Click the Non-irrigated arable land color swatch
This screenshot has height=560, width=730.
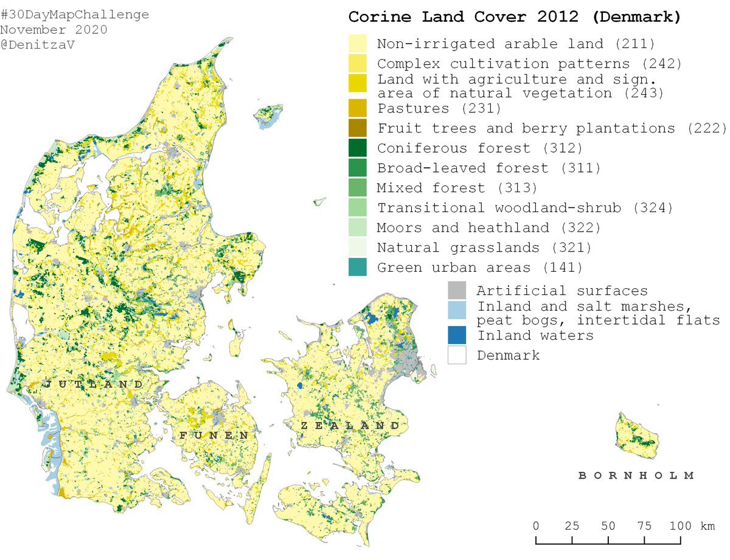click(357, 44)
